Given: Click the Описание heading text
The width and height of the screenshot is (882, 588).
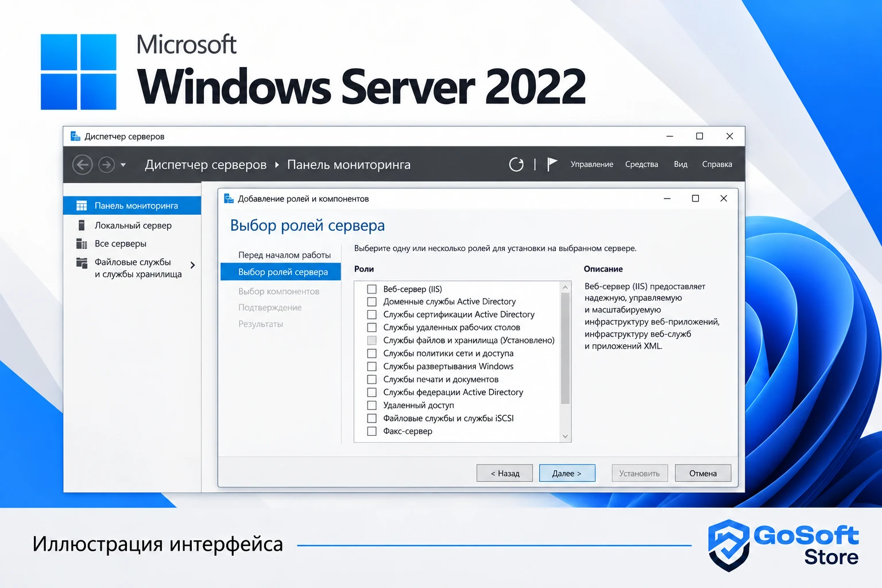Looking at the screenshot, I should (603, 269).
